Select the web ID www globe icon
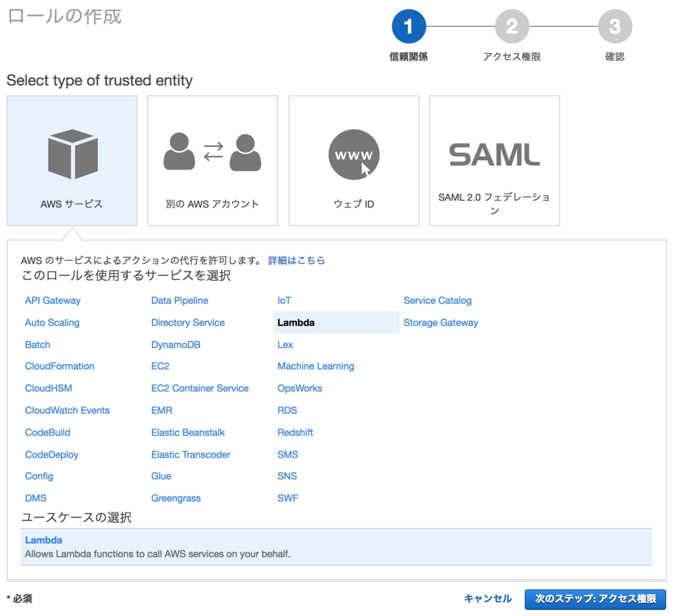The width and height of the screenshot is (673, 616). 354,154
